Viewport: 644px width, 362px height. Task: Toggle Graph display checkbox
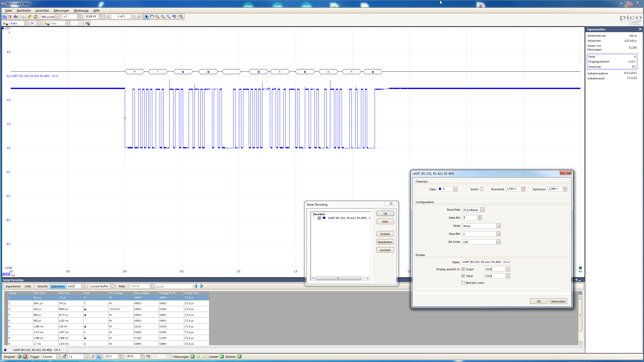tap(463, 269)
